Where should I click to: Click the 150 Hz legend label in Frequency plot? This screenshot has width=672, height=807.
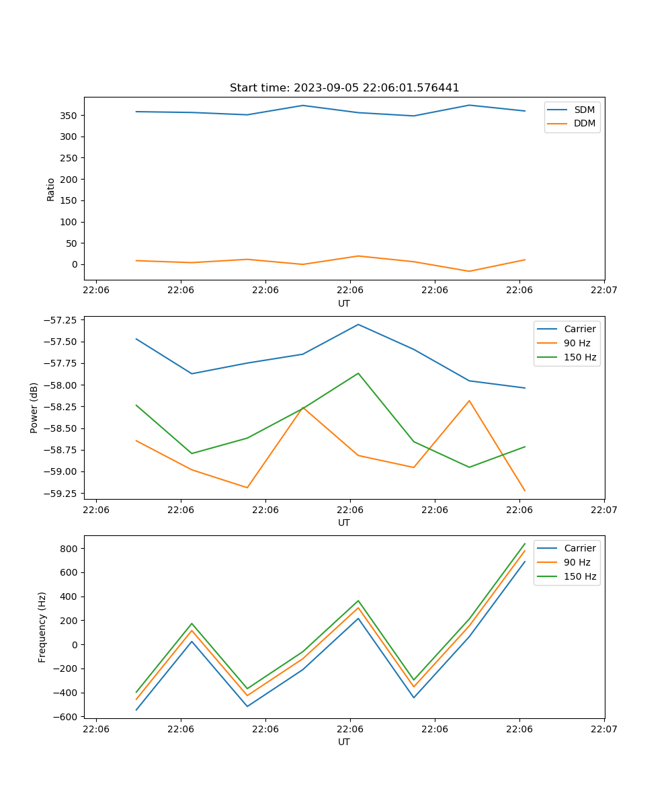(x=579, y=576)
